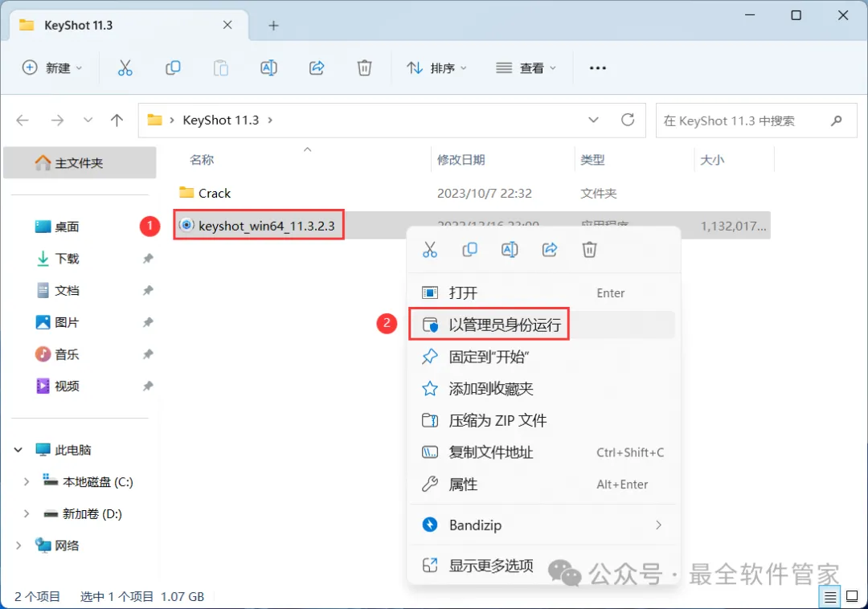Screen dimensions: 868x609
Task: Click Delete trash icon in the context menu
Action: click(589, 249)
